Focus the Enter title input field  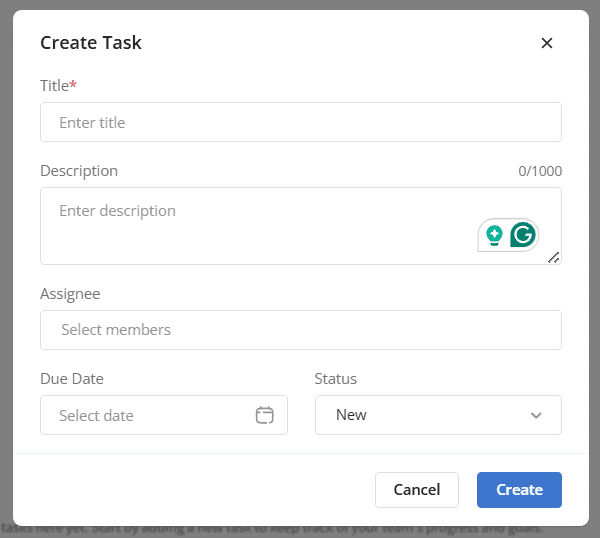[300, 122]
